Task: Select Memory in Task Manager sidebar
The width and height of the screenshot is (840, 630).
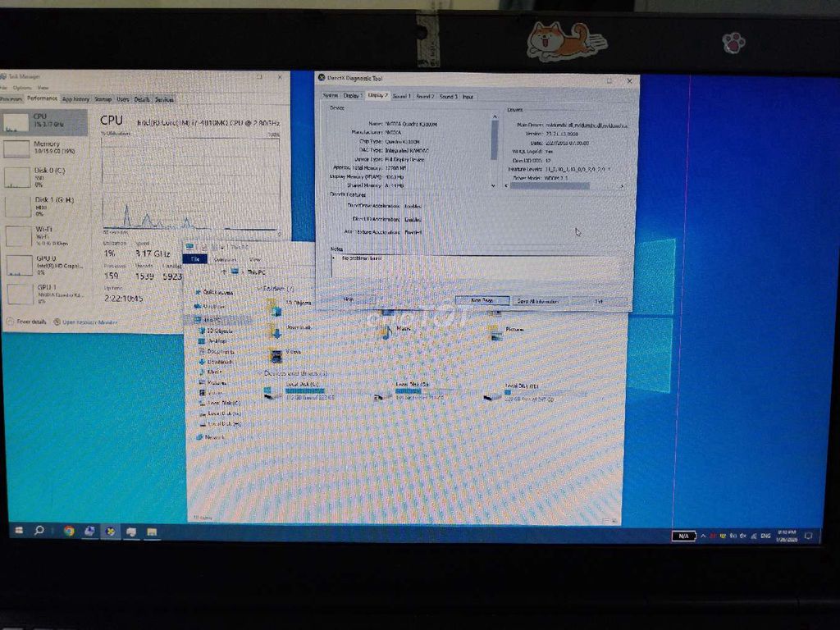Action: point(45,146)
